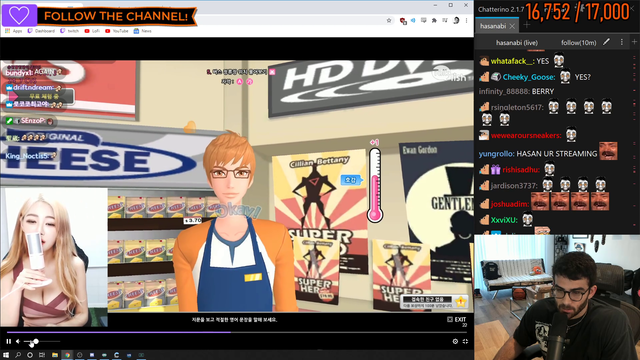The image size is (640, 360).
Task: Open the Apps bookmark shortcut
Action: tap(14, 31)
